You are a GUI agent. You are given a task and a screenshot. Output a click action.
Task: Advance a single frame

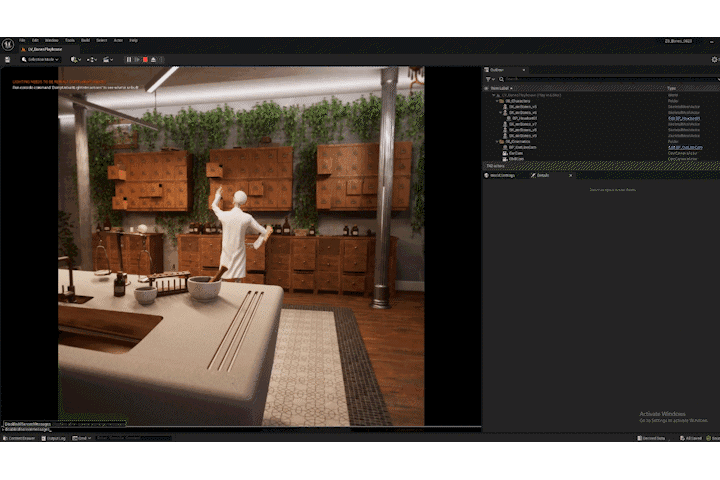click(x=137, y=60)
